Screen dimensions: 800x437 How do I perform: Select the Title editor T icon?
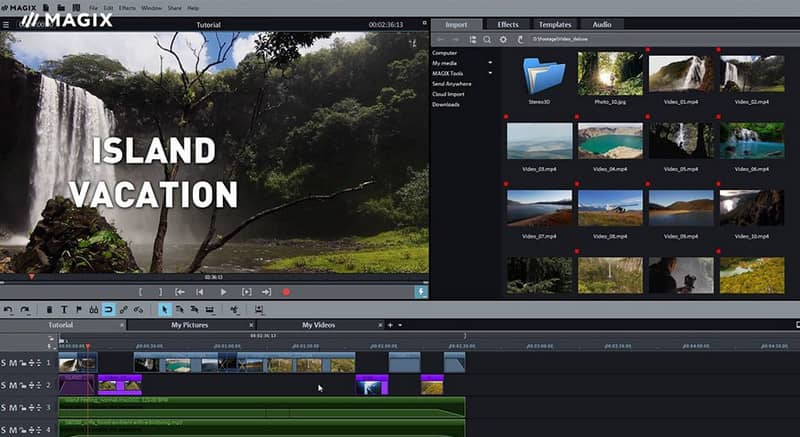[x=64, y=310]
